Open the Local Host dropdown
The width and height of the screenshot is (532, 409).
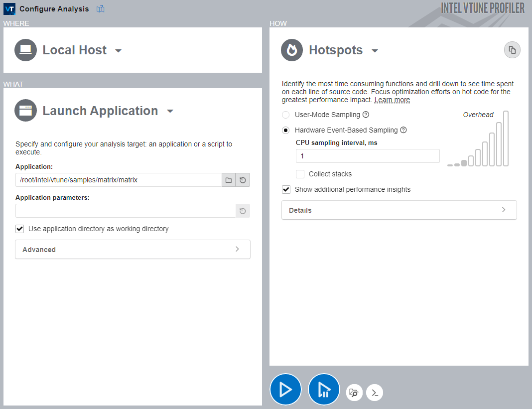pyautogui.click(x=118, y=50)
